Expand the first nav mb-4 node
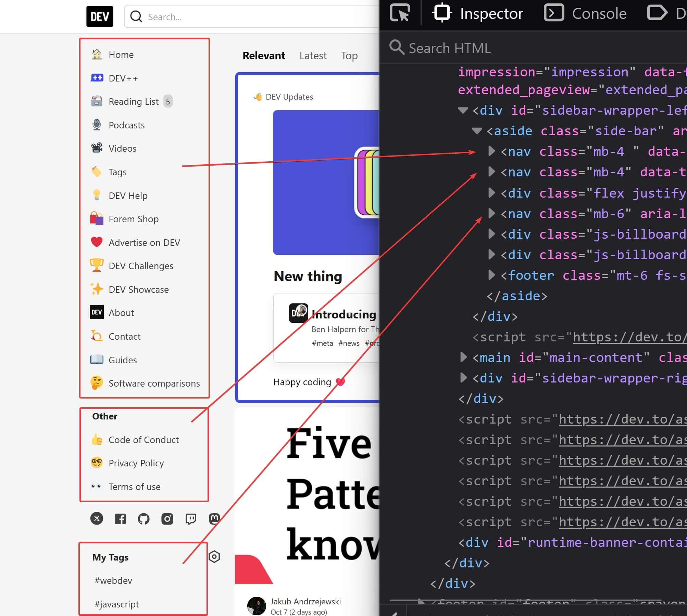The width and height of the screenshot is (687, 616). click(x=491, y=151)
